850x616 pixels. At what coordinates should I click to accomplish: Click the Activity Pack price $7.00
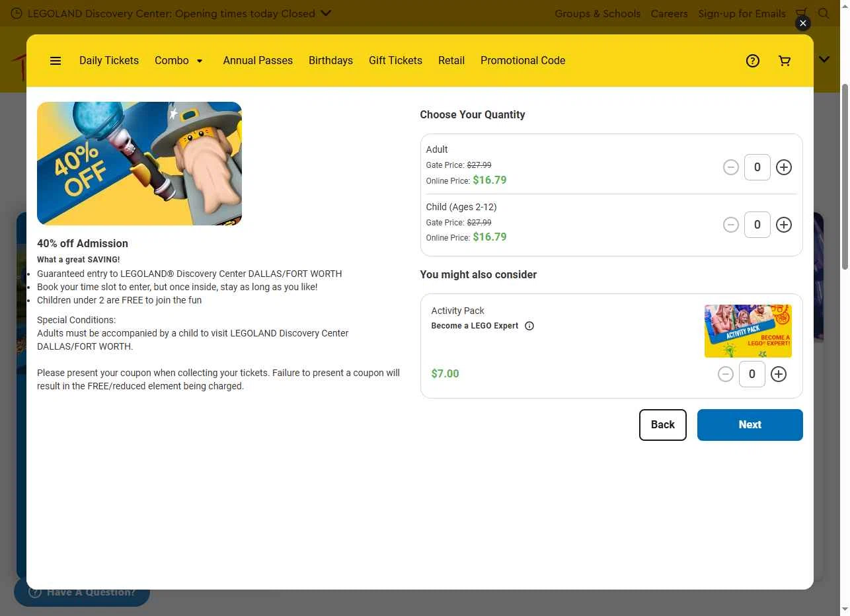tap(445, 374)
